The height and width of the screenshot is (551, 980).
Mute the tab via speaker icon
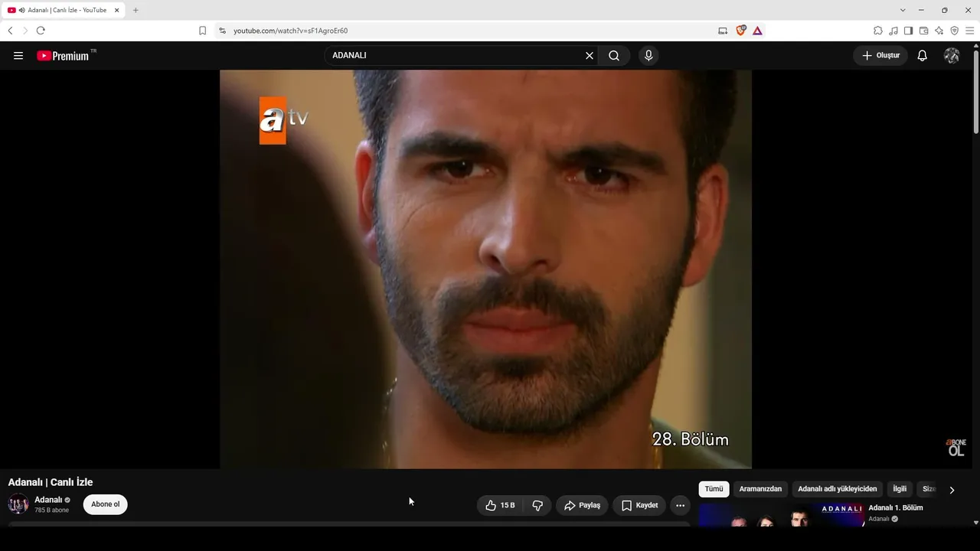(22, 10)
